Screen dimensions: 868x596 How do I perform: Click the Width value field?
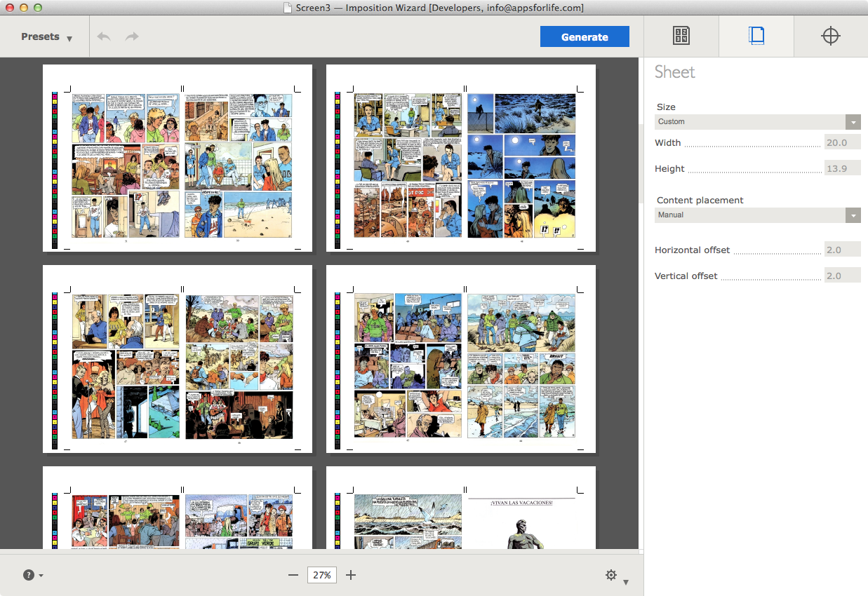(x=842, y=143)
